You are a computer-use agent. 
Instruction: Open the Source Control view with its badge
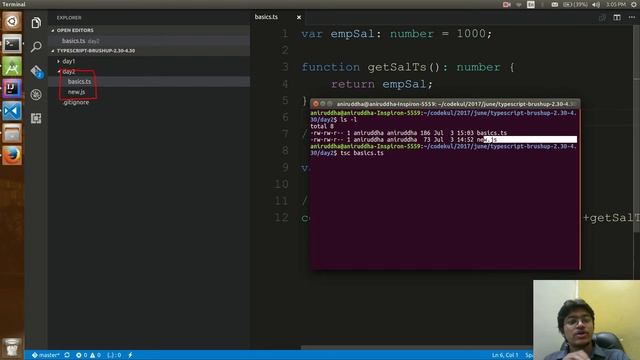(36, 71)
